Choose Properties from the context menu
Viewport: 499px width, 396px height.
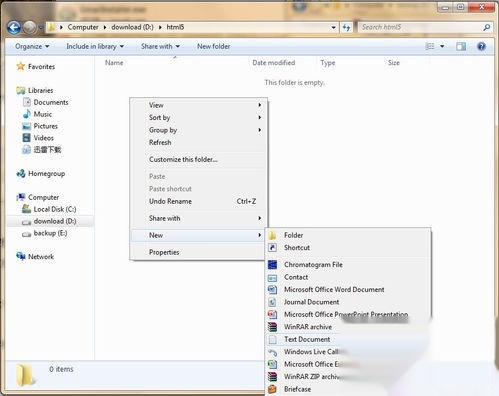(x=198, y=252)
